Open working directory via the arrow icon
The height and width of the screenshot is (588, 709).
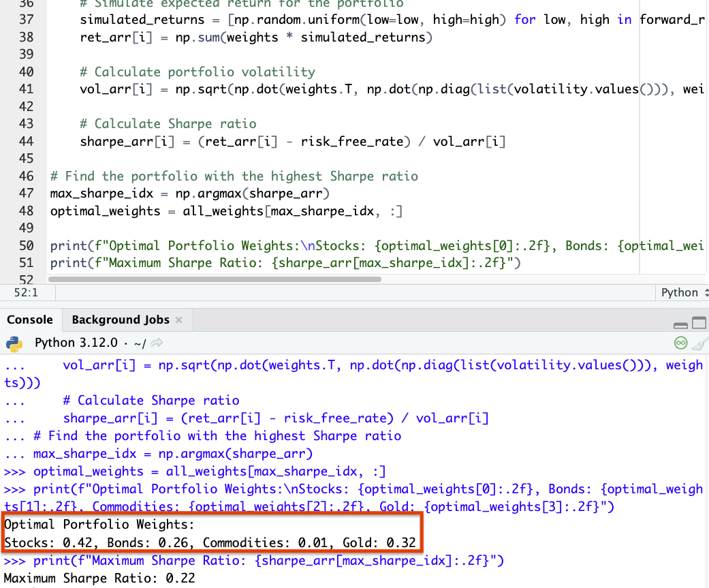point(157,343)
